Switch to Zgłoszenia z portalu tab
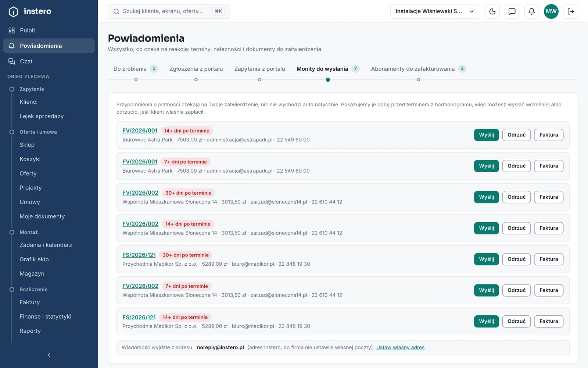Image resolution: width=588 pixels, height=368 pixels. 196,69
